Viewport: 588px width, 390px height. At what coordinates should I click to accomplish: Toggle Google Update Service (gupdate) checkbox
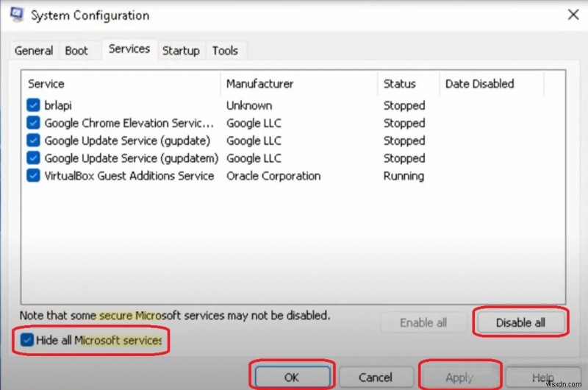tap(34, 141)
